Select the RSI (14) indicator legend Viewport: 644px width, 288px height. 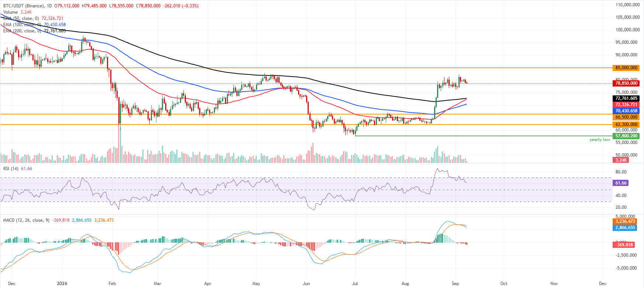(11, 169)
